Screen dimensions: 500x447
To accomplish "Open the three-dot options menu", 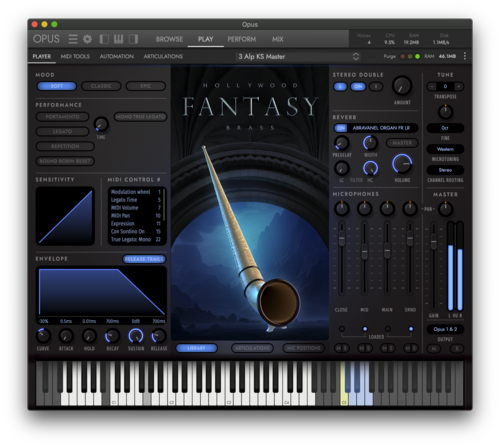I will 465,56.
